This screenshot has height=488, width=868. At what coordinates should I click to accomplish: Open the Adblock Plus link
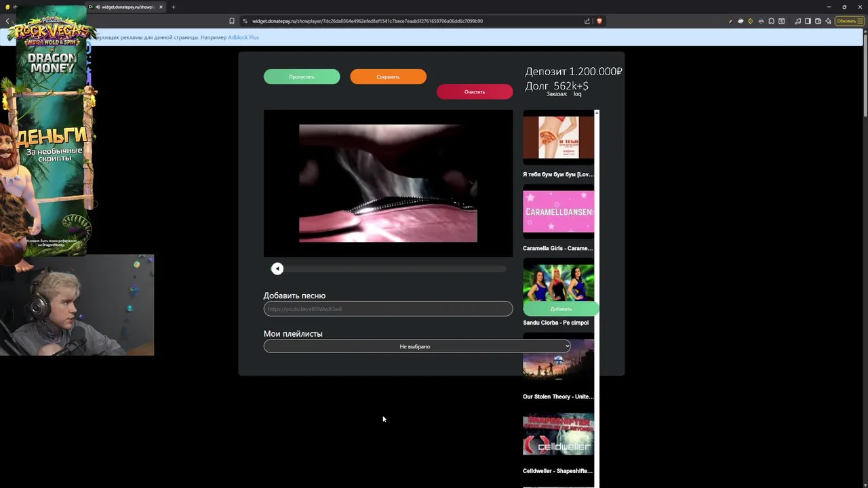(x=243, y=37)
